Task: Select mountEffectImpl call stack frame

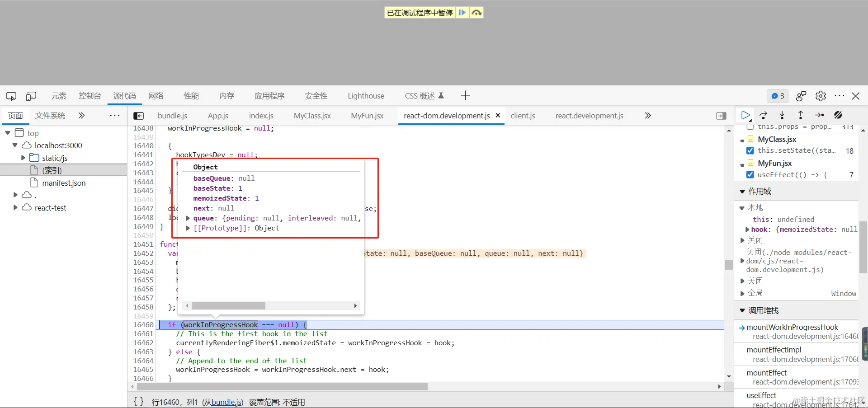Action: pyautogui.click(x=797, y=354)
